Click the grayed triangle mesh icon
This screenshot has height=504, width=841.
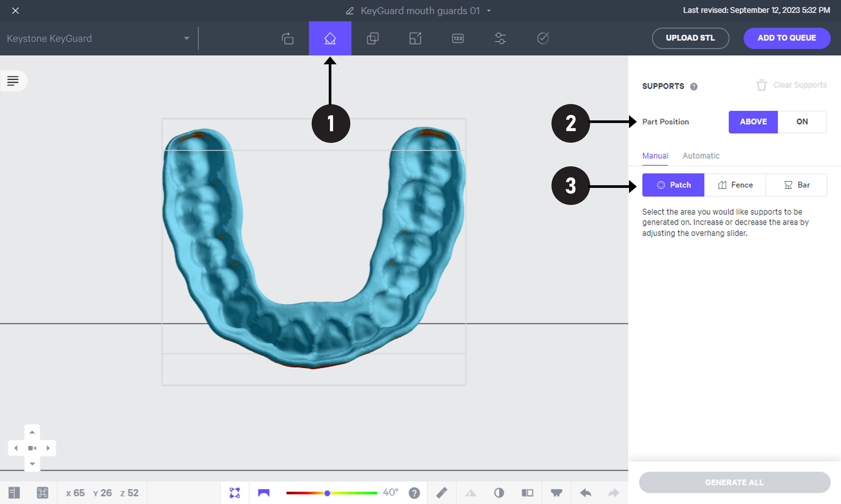point(471,492)
